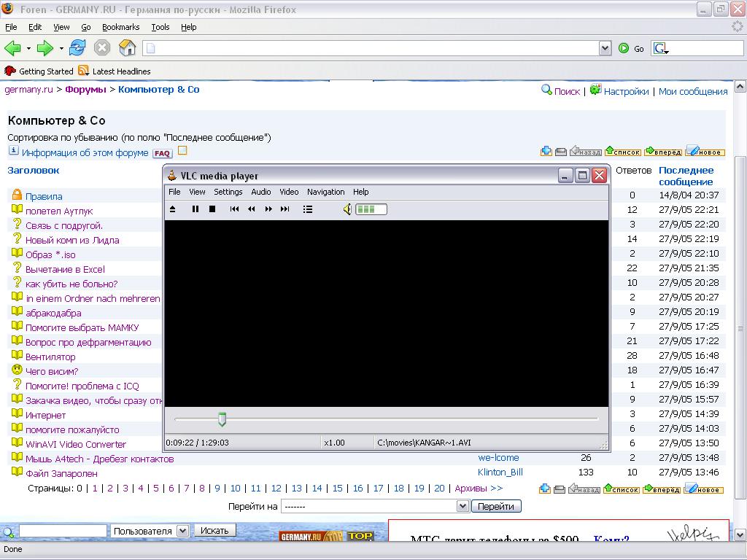Open the thread Новый комп из Лидла
747x560 pixels.
point(72,240)
